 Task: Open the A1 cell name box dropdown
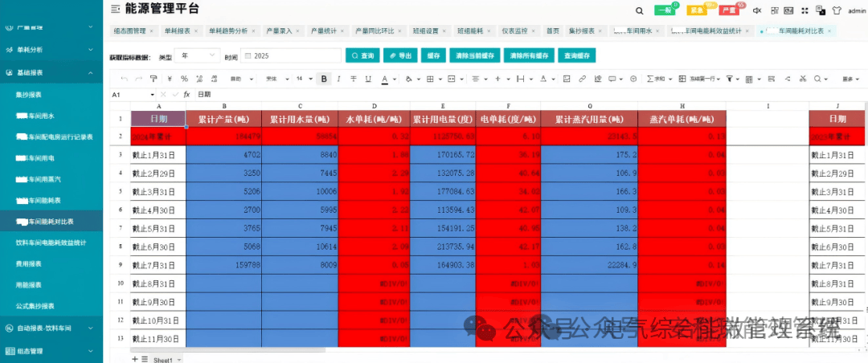(x=153, y=95)
